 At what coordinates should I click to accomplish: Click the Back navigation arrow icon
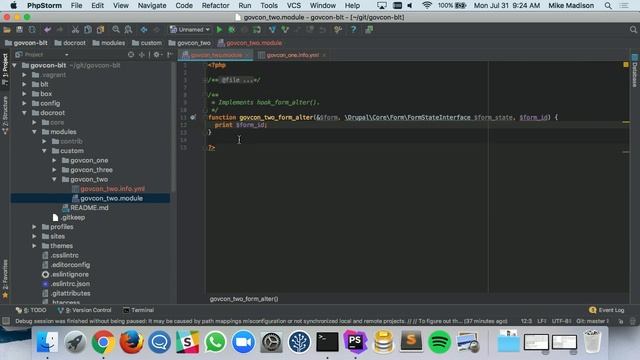[x=144, y=30]
